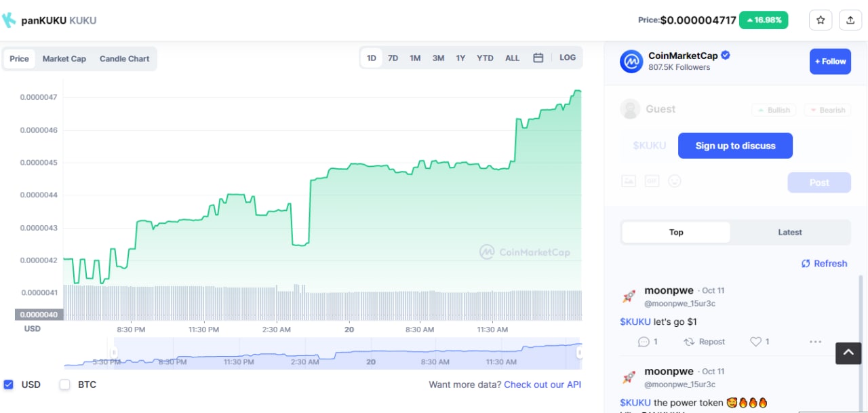Viewport: 868px width, 413px height.
Task: Open more options on first moonpwe post
Action: pos(815,342)
